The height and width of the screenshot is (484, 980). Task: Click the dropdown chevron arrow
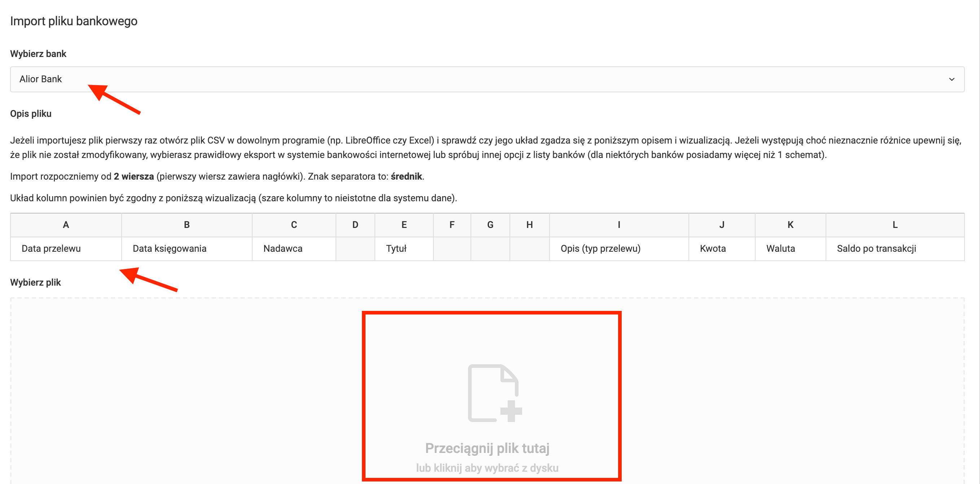point(951,79)
